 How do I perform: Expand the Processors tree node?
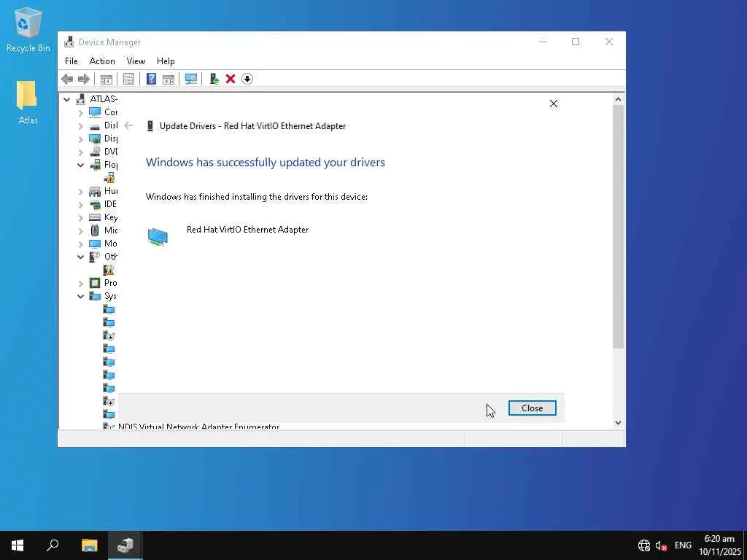coord(80,284)
